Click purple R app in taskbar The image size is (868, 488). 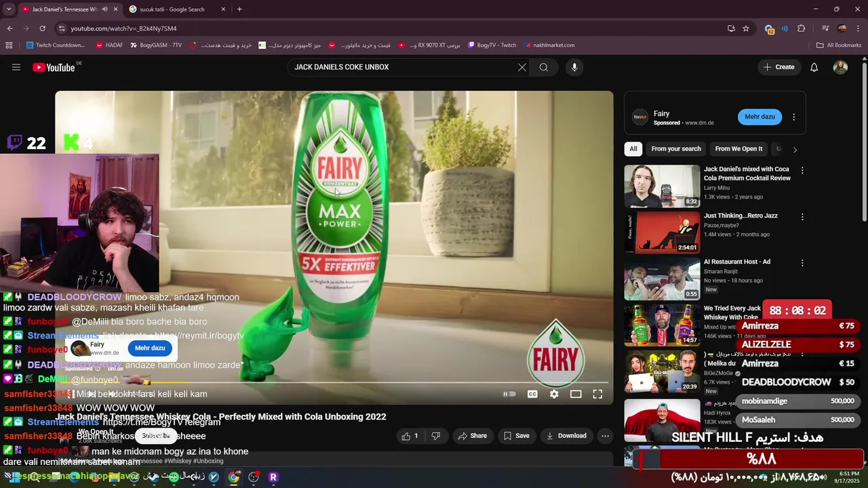273,477
